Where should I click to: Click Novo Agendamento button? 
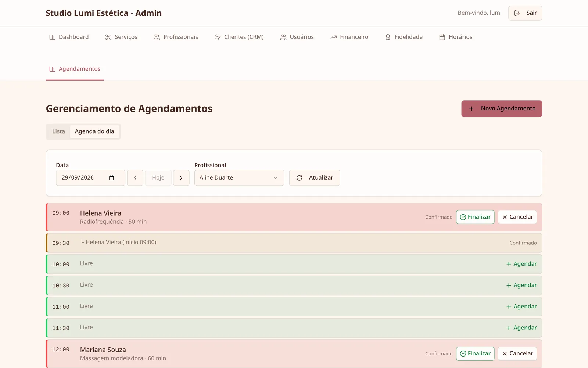[502, 109]
